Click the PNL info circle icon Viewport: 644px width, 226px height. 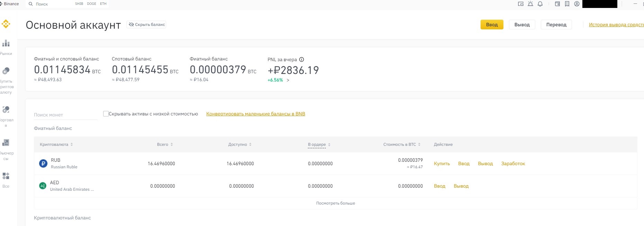302,59
